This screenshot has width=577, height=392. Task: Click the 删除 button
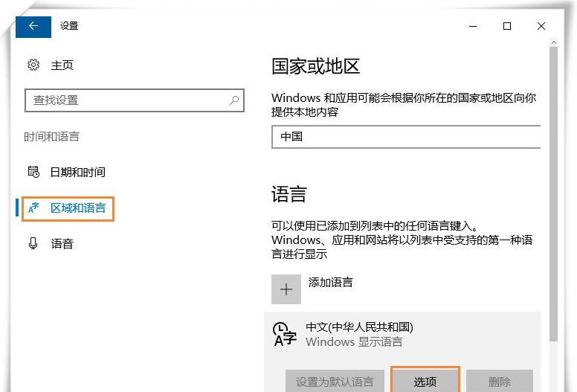(500, 382)
